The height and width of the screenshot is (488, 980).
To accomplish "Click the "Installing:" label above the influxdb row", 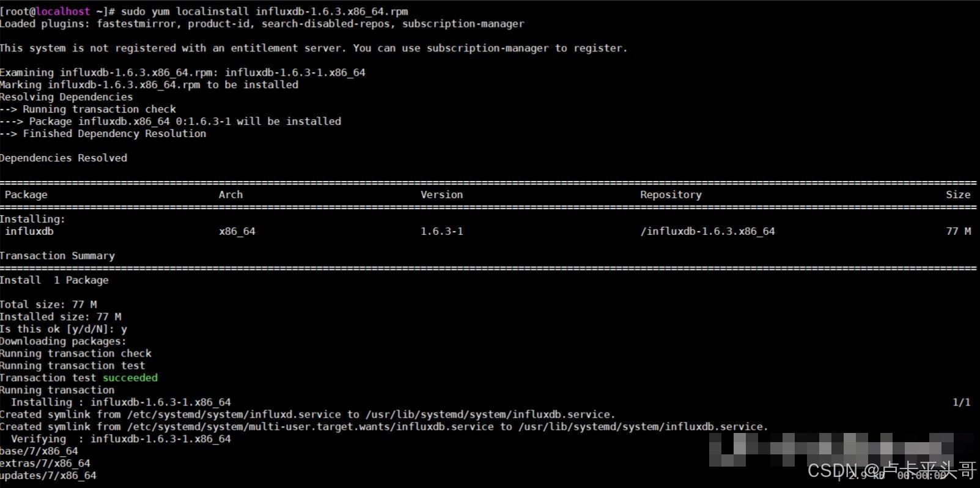I will [x=32, y=219].
